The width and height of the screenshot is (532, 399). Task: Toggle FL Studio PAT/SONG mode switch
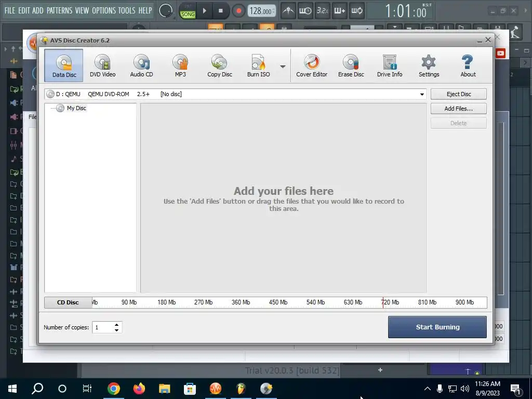click(x=188, y=11)
